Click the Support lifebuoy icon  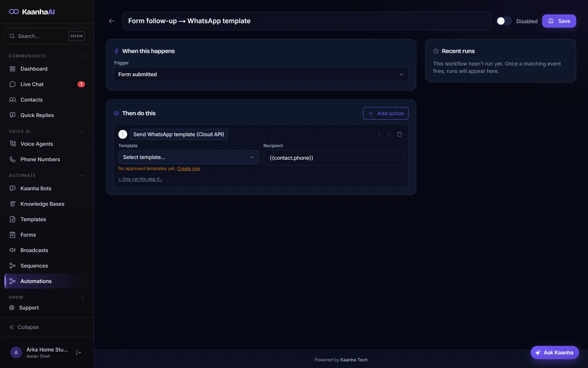coord(12,308)
